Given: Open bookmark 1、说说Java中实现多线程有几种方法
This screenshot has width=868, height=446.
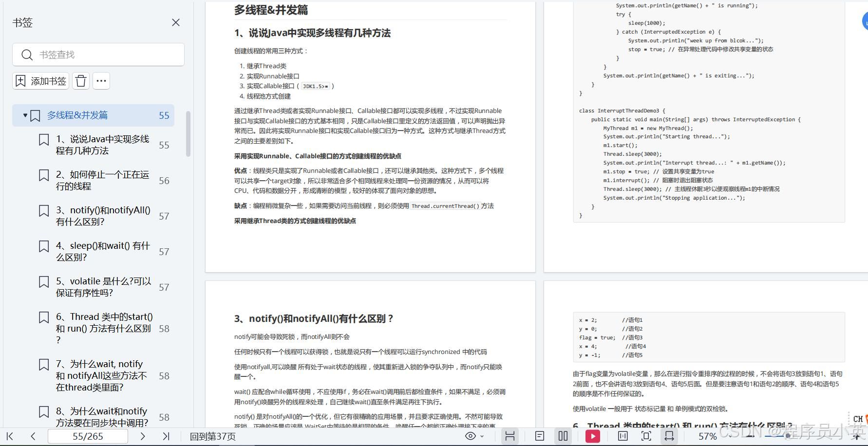Looking at the screenshot, I should click(x=103, y=145).
